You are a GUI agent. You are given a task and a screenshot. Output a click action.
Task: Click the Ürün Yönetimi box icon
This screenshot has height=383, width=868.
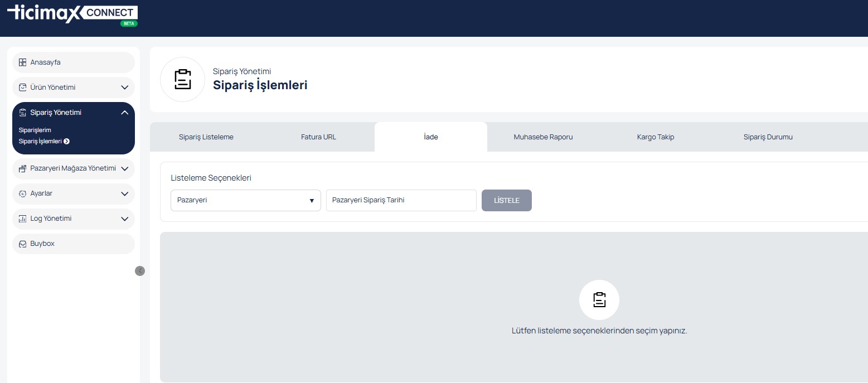click(22, 88)
